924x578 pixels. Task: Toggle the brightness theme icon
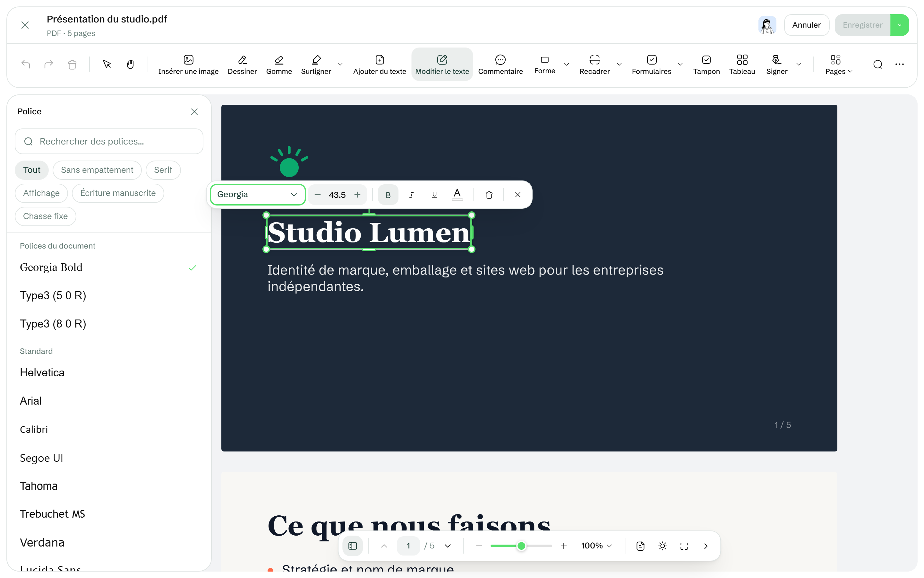pos(663,546)
